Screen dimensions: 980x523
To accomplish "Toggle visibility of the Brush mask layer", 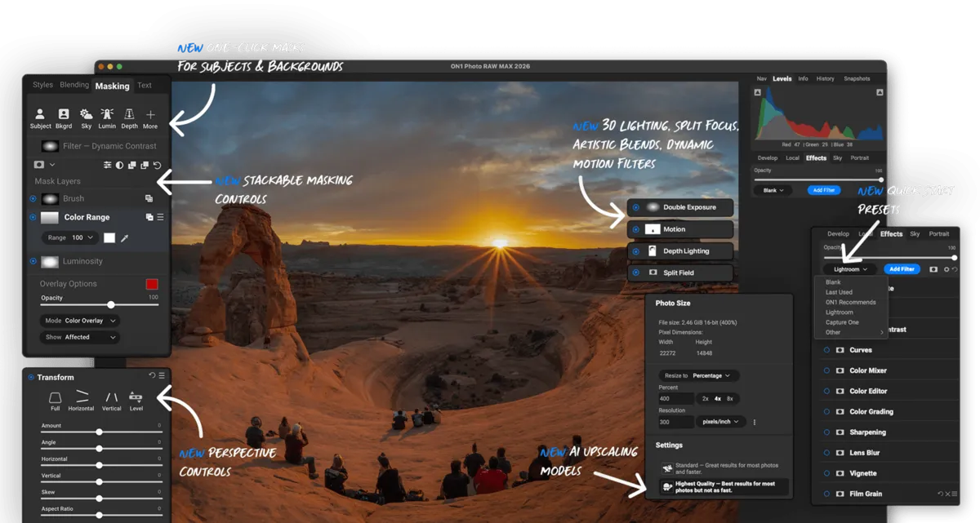I will [33, 198].
